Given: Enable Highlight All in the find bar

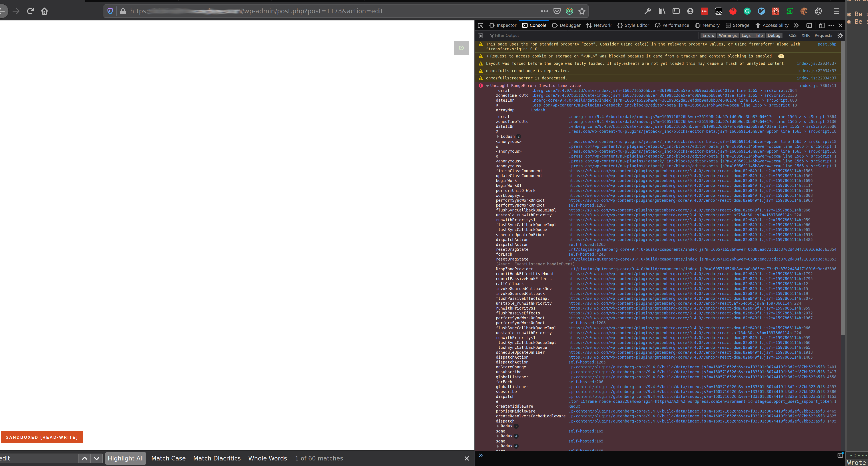Looking at the screenshot, I should (x=125, y=458).
